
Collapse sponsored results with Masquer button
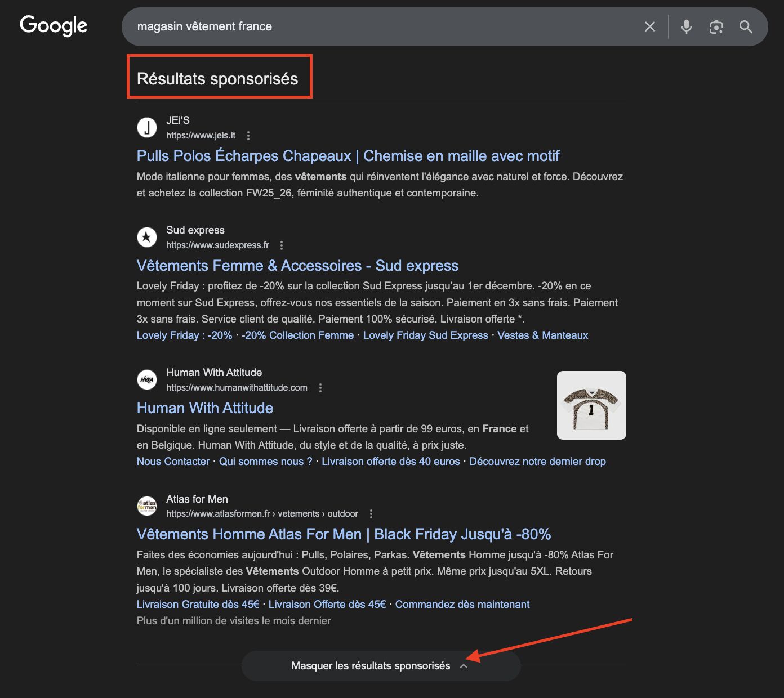[x=380, y=666]
